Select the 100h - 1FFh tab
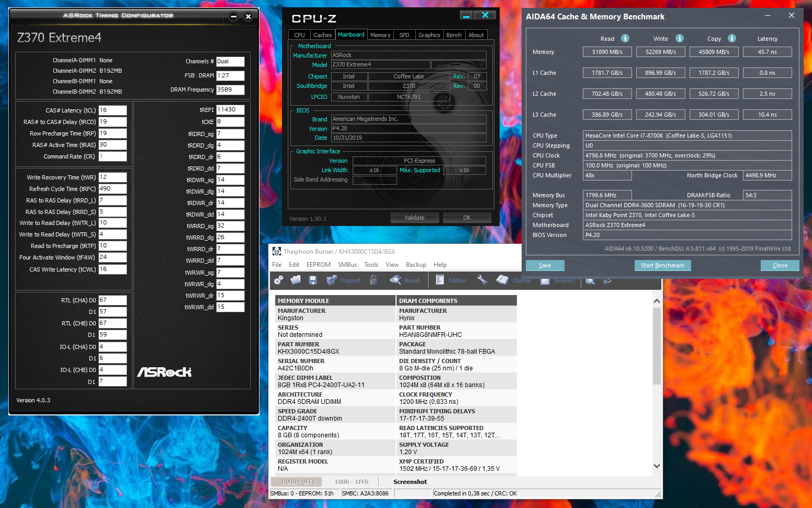Screen dimensions: 812x508 coord(352,482)
